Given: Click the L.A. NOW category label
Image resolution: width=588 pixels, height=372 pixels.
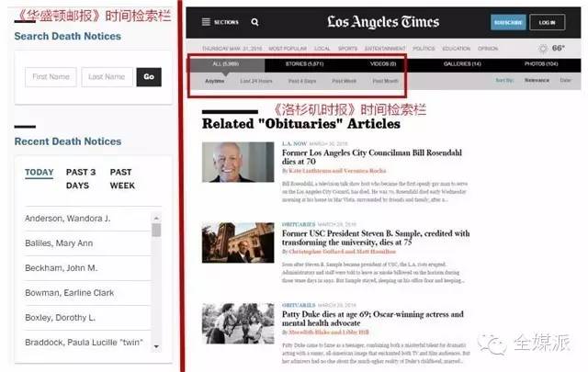Looking at the screenshot, I should [294, 143].
